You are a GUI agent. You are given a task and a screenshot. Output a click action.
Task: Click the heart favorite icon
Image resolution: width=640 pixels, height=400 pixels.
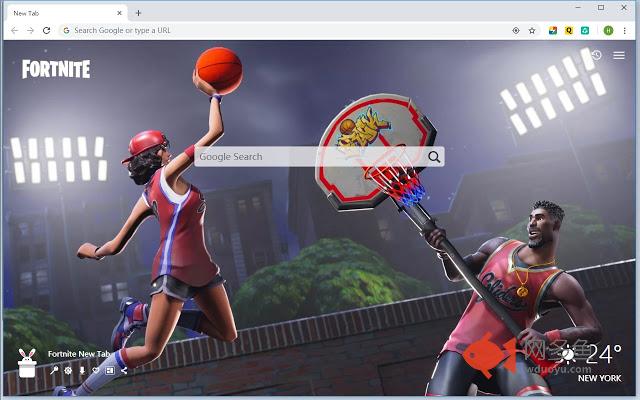[x=96, y=370]
